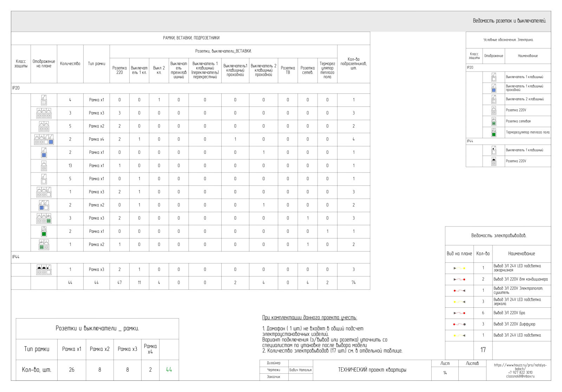562x392 pixels.
Task: Click the underlined При комплектации данного проекта heading
Action: [x=309, y=318]
